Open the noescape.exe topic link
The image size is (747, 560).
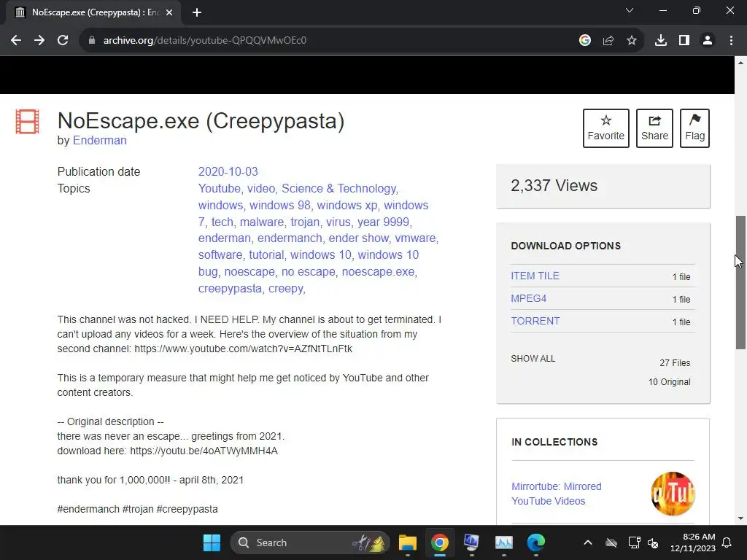(378, 271)
